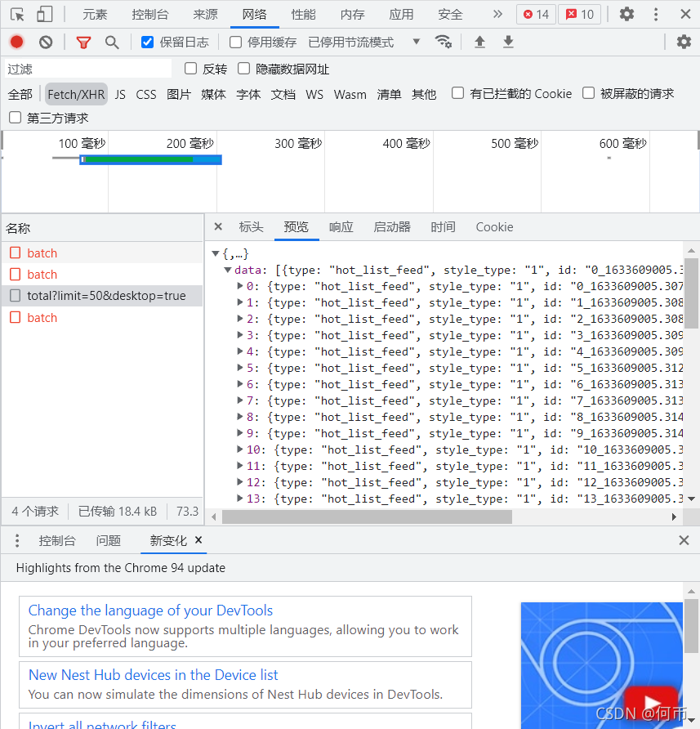This screenshot has height=729, width=700.
Task: Clear the network log icon
Action: tap(46, 42)
